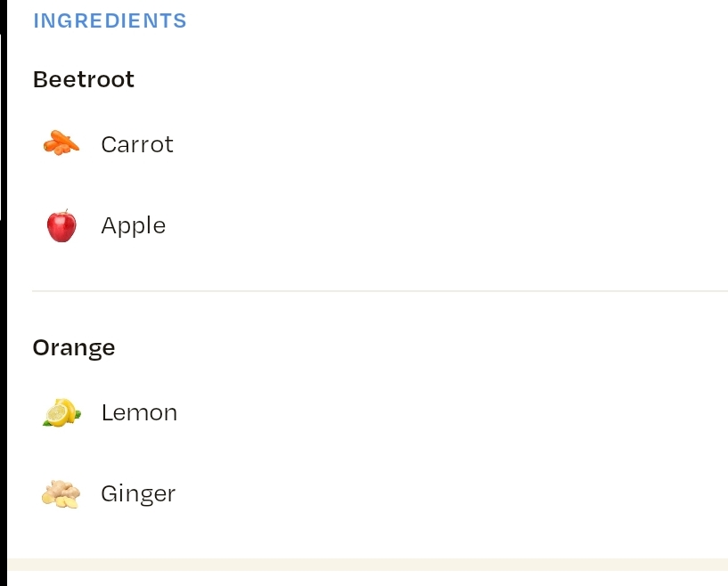Image resolution: width=728 pixels, height=586 pixels.
Task: Click the beige bar below Ginger
Action: (x=367, y=564)
